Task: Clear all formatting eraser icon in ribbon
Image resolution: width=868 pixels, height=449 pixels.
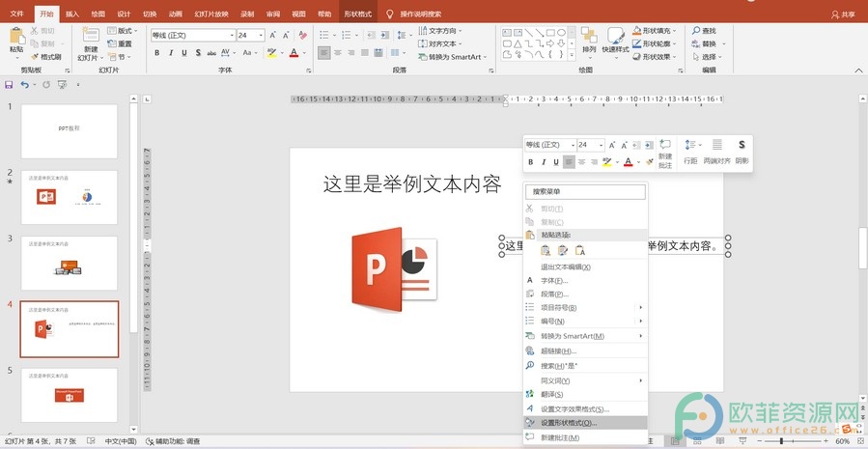Action: [303, 35]
